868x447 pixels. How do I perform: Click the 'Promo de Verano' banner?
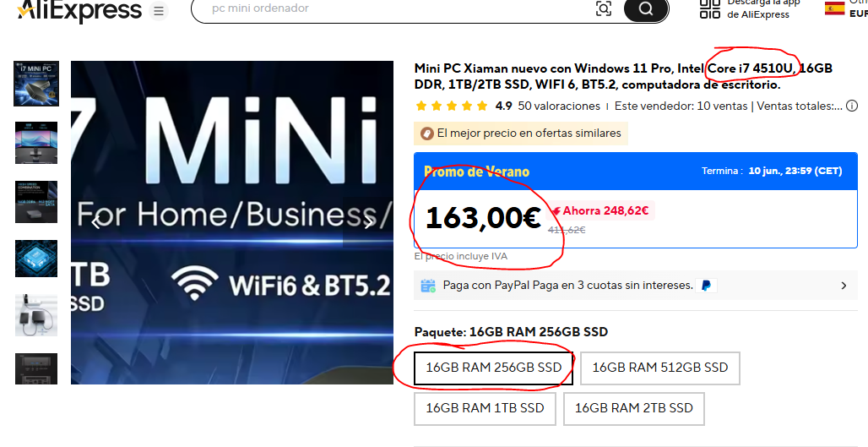click(636, 172)
